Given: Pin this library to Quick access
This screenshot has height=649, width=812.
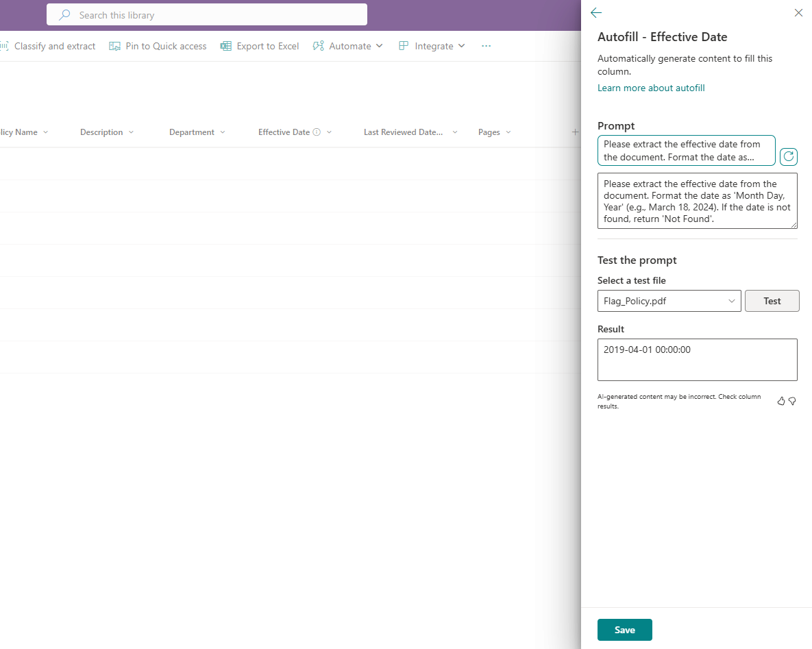Looking at the screenshot, I should click(158, 46).
